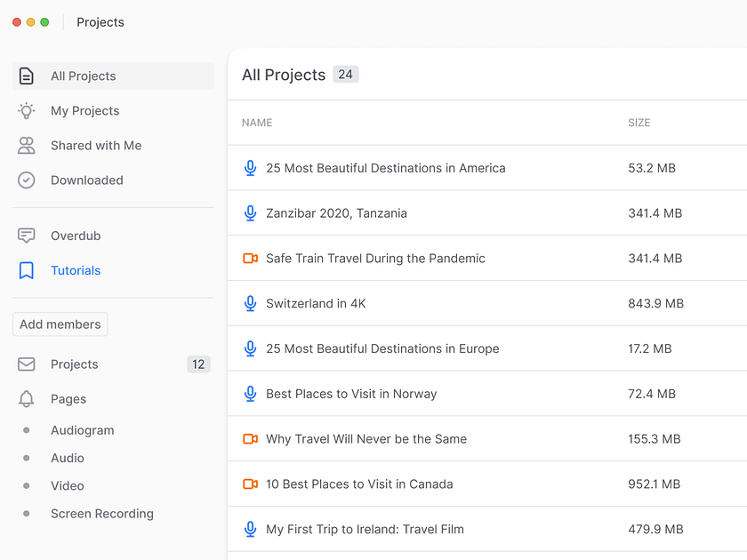This screenshot has width=747, height=560.
Task: Select the All Projects book icon
Action: [27, 76]
